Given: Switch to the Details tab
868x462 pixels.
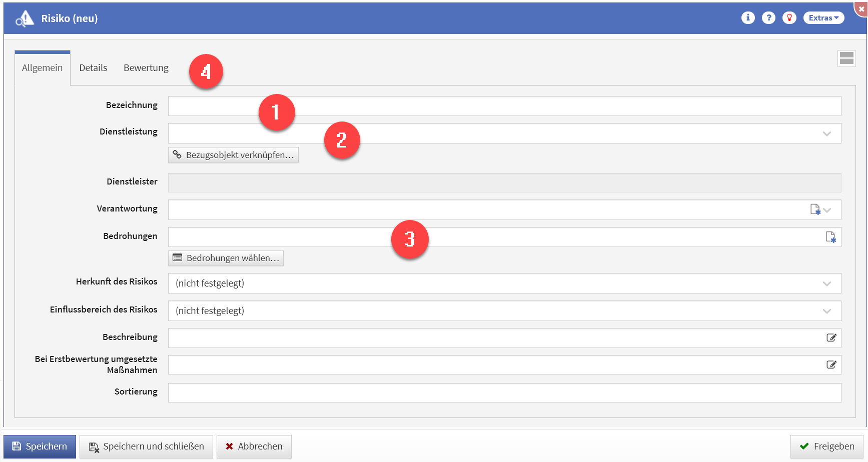Looking at the screenshot, I should point(93,68).
